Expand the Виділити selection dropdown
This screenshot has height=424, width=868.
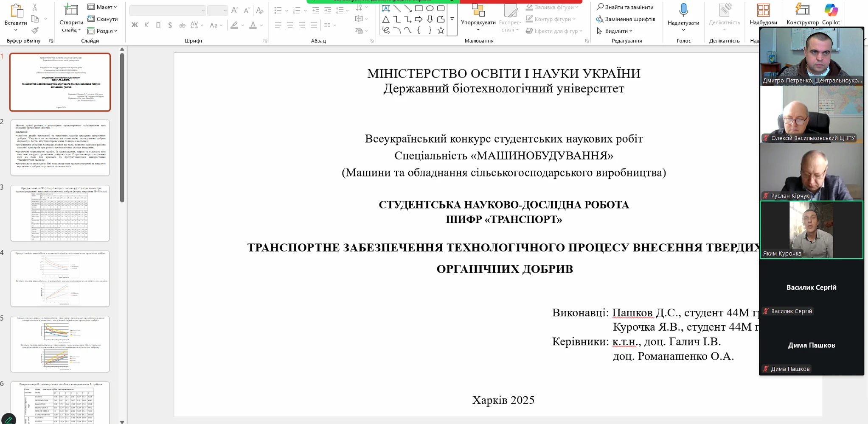[x=615, y=31]
